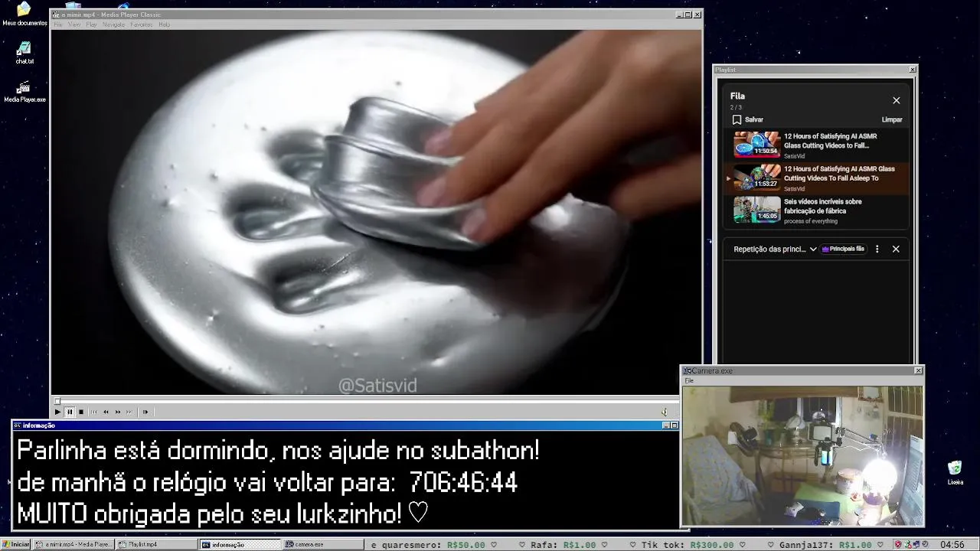Open the Navigate menu in Media Player Classic

point(113,24)
